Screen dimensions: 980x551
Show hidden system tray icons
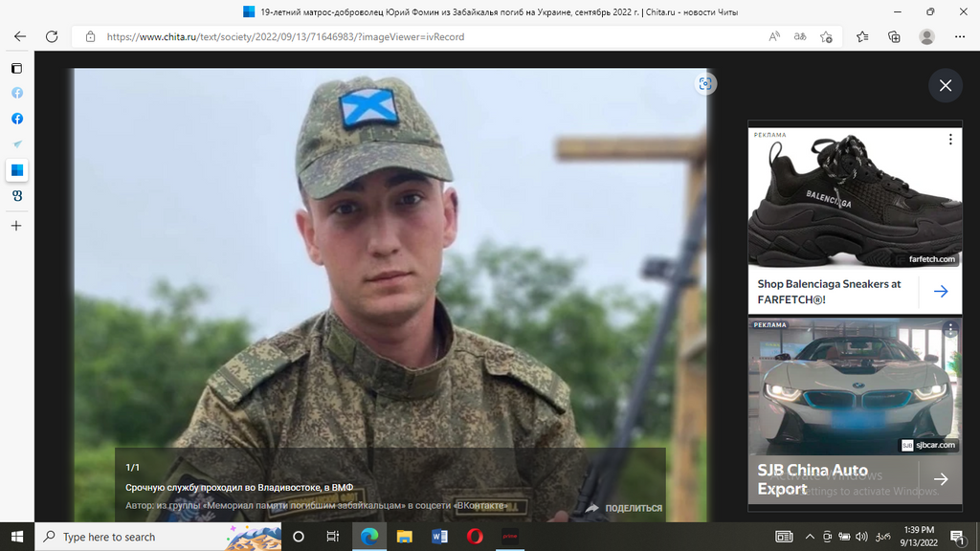click(x=810, y=537)
